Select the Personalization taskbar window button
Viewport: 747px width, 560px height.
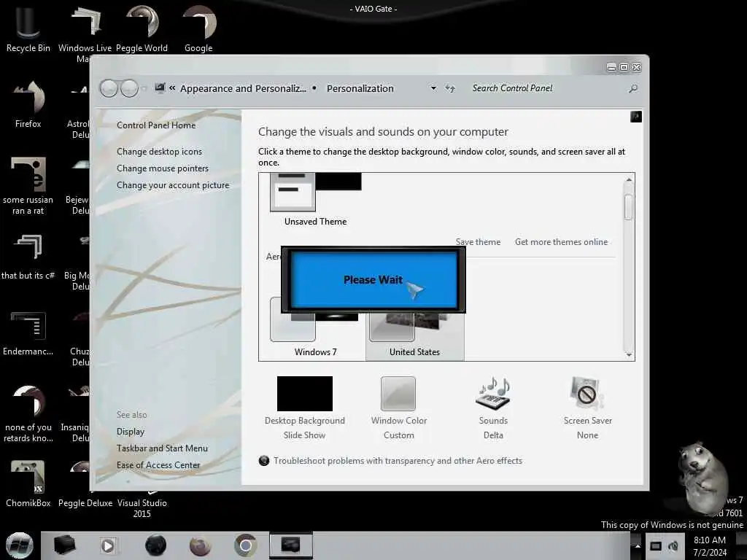click(x=290, y=545)
